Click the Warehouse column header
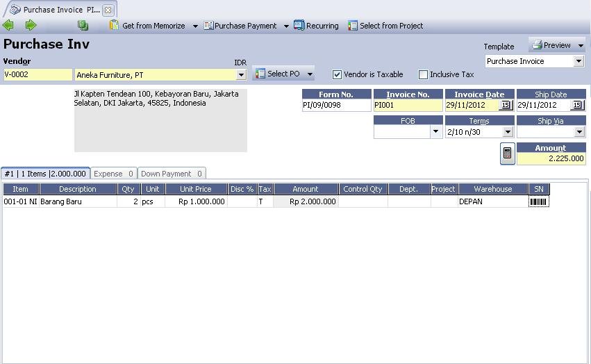 492,189
